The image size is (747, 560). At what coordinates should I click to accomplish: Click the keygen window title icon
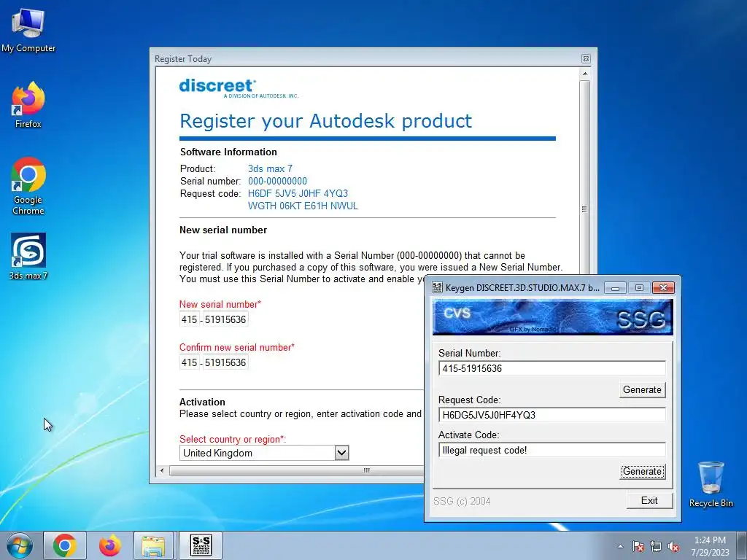click(437, 287)
